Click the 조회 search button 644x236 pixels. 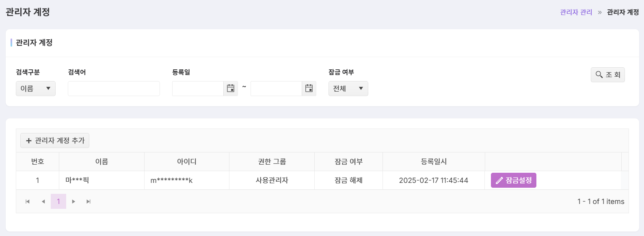[607, 75]
